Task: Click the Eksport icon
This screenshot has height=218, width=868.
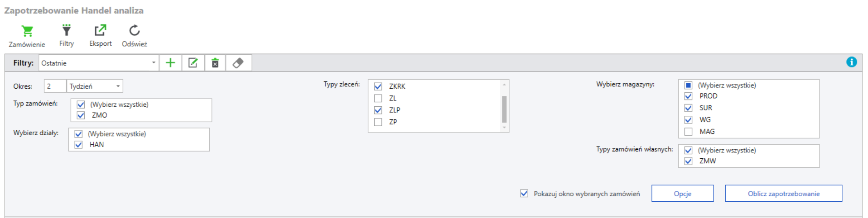Action: click(x=100, y=30)
